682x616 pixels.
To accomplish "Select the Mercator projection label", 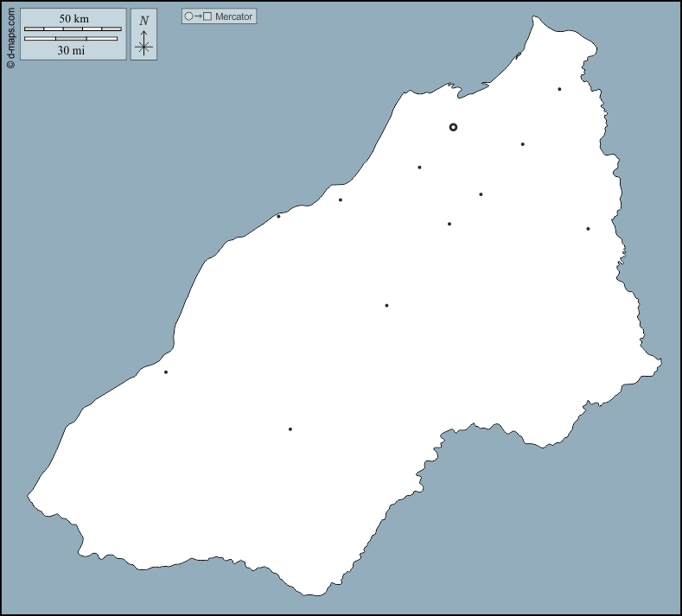I will coord(234,16).
